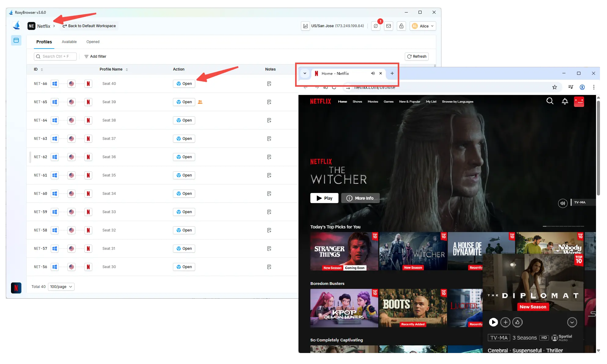Select the browser profiles icon in left sidebar
Viewport: 607px width, 364px height.
16,40
